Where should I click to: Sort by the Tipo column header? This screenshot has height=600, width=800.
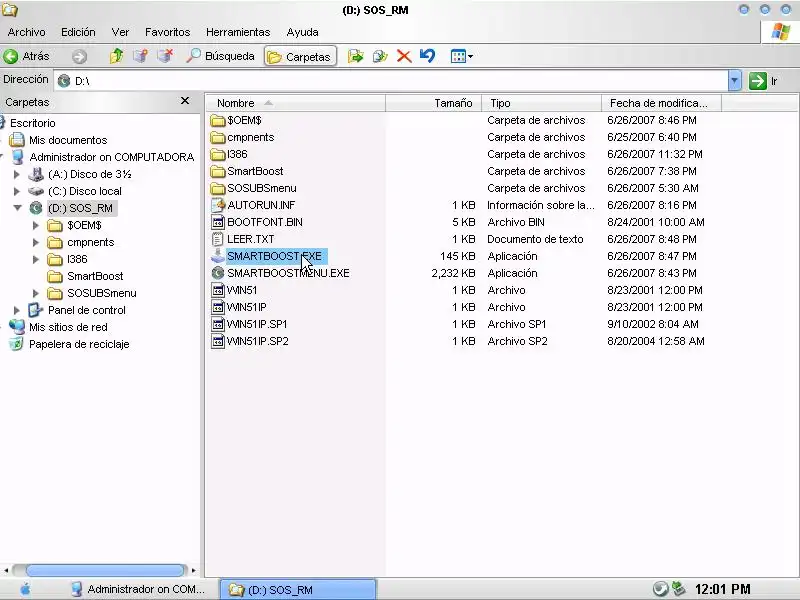(x=542, y=103)
